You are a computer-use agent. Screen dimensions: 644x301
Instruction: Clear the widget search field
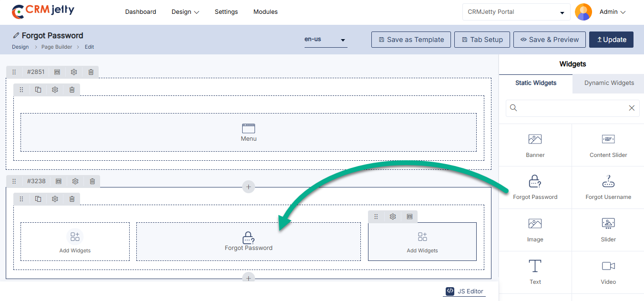pyautogui.click(x=632, y=108)
